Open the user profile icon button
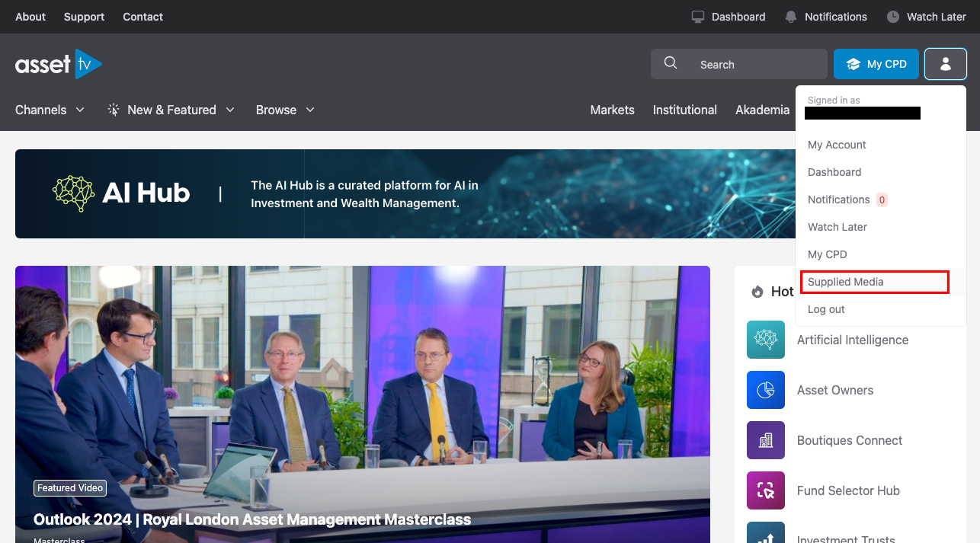The height and width of the screenshot is (543, 980). pos(945,65)
